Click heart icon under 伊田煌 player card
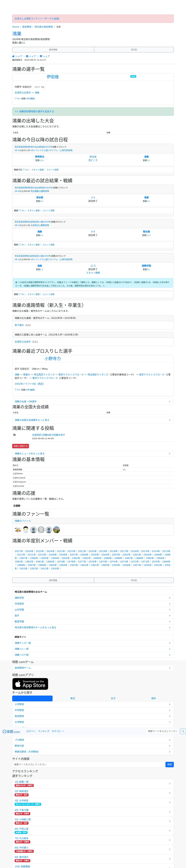The image size is (186, 868). point(15,98)
